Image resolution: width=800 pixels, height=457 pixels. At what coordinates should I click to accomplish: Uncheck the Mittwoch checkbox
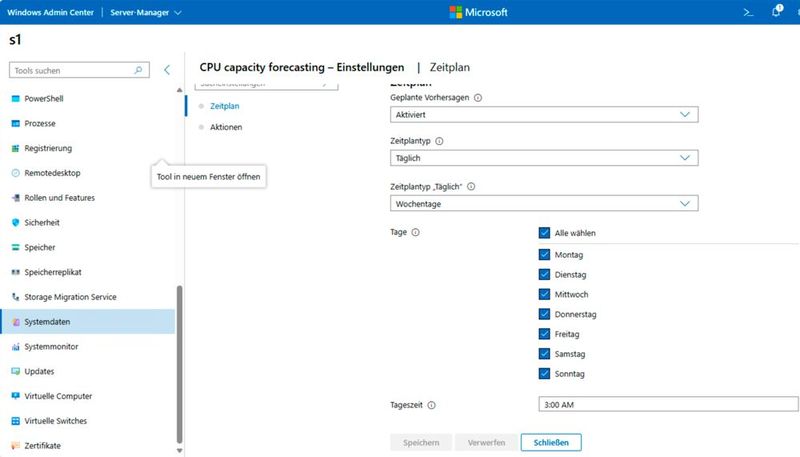[544, 294]
